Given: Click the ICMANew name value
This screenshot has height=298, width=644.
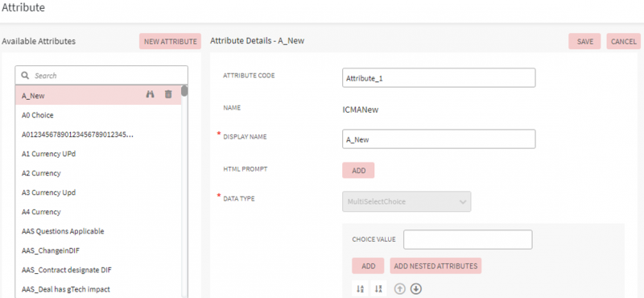Looking at the screenshot, I should click(x=361, y=110).
